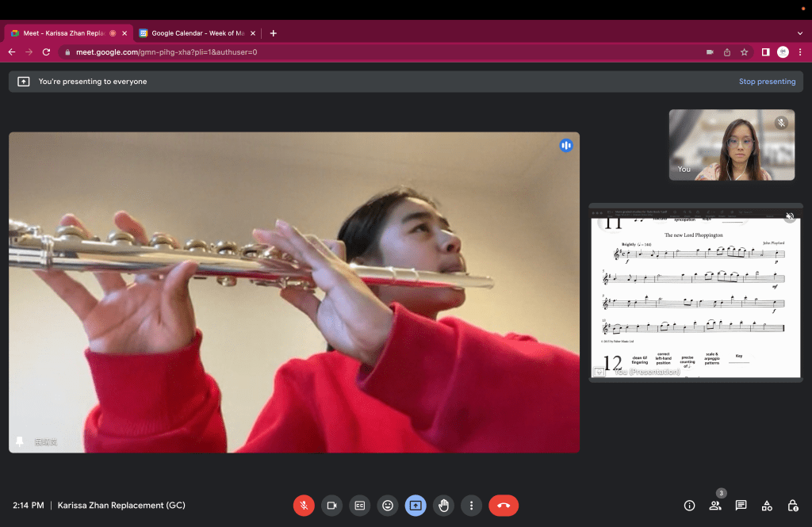Click the present screen icon
The height and width of the screenshot is (527, 812).
coord(416,506)
